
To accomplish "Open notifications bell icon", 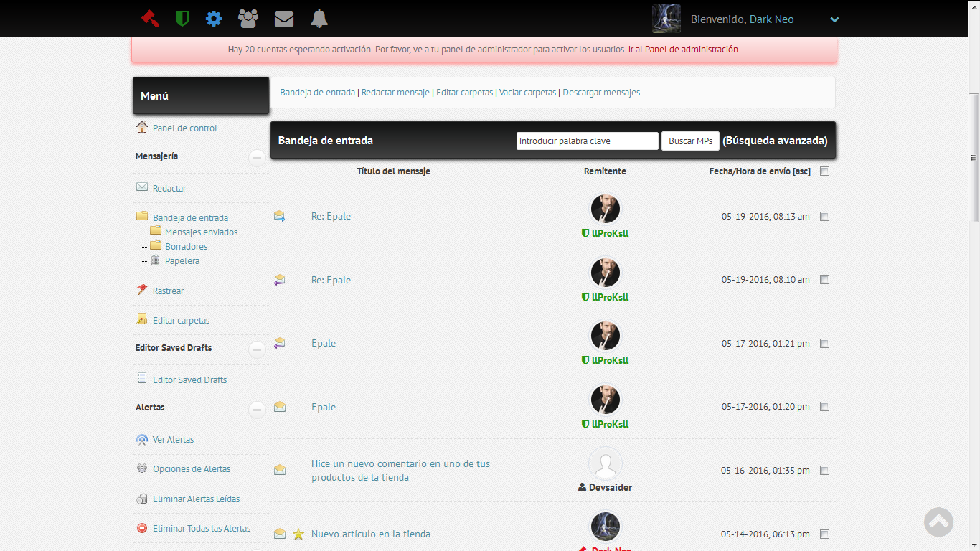I will point(319,19).
